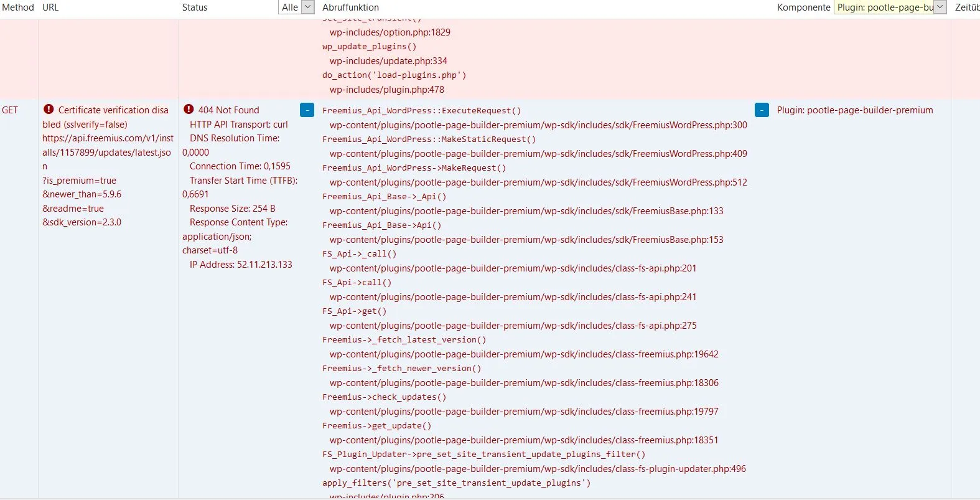980x500 pixels.
Task: Click the Zeitüberschreitung column header at right
Action: coord(968,7)
